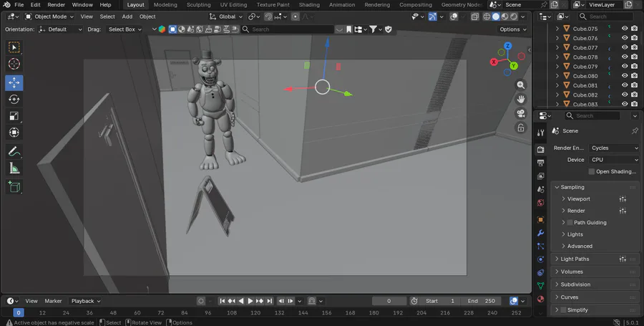Open the World properties tab

(x=540, y=203)
